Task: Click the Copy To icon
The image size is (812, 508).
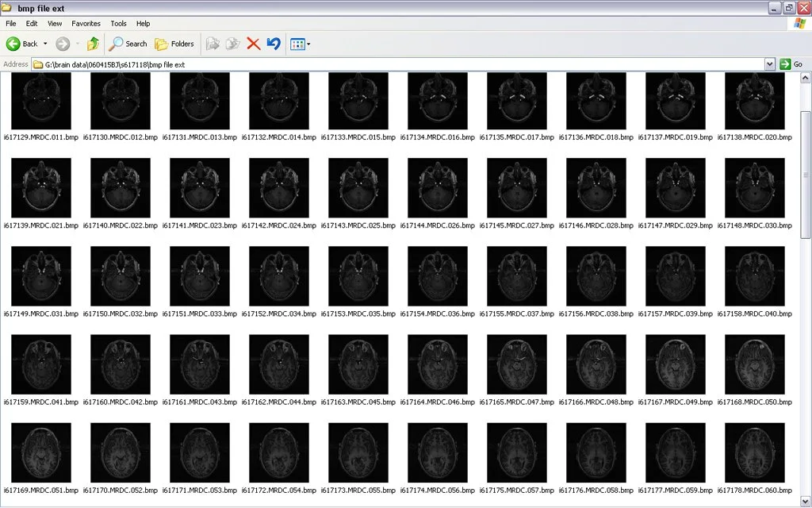Action: coord(232,44)
